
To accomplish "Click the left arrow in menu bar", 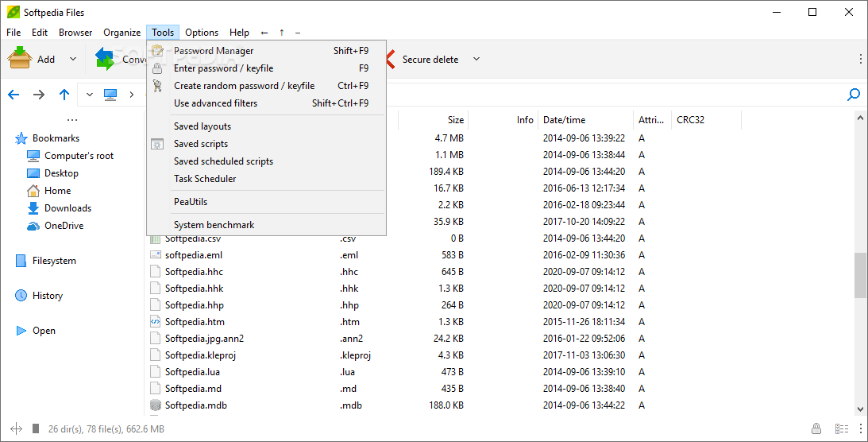I will tap(264, 33).
